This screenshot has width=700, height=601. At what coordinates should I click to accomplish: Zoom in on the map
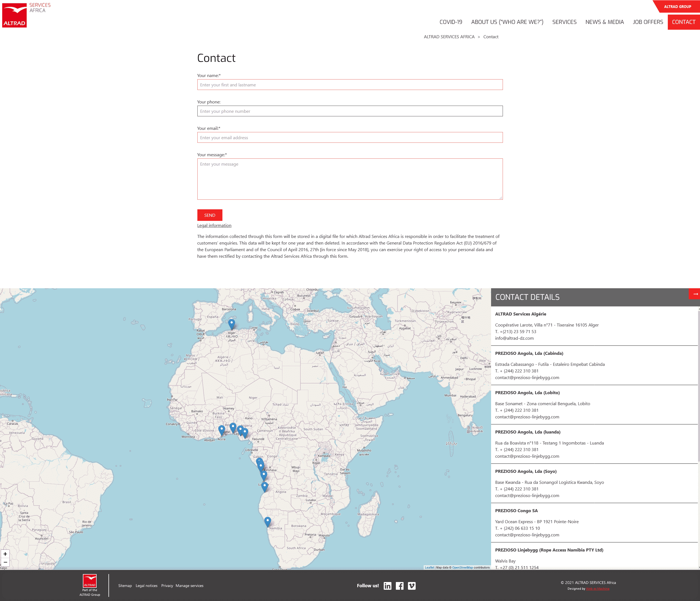click(6, 554)
